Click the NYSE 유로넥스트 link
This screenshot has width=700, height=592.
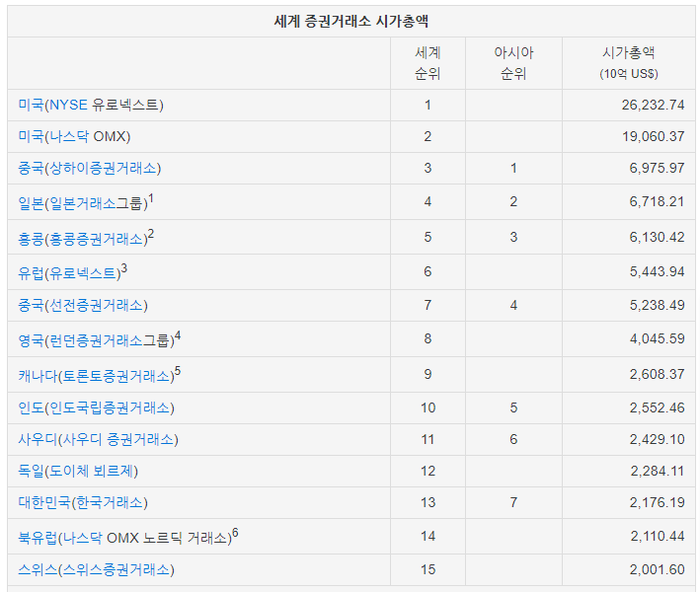pyautogui.click(x=104, y=105)
